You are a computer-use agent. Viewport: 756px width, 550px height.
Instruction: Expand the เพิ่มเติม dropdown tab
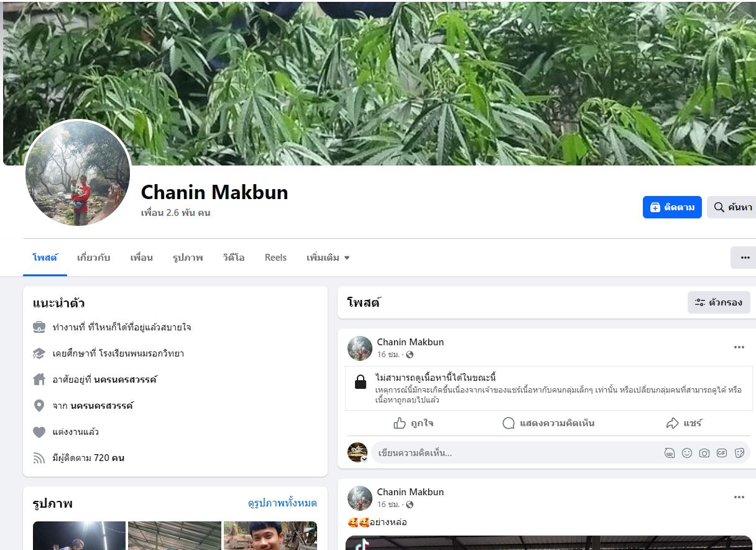point(328,258)
